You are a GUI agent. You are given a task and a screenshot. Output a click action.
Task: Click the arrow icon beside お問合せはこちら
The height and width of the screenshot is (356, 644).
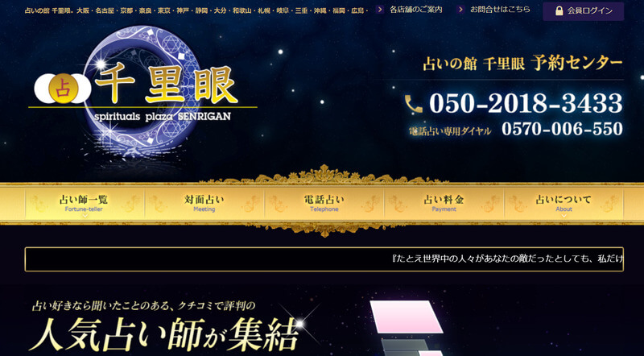pos(460,9)
